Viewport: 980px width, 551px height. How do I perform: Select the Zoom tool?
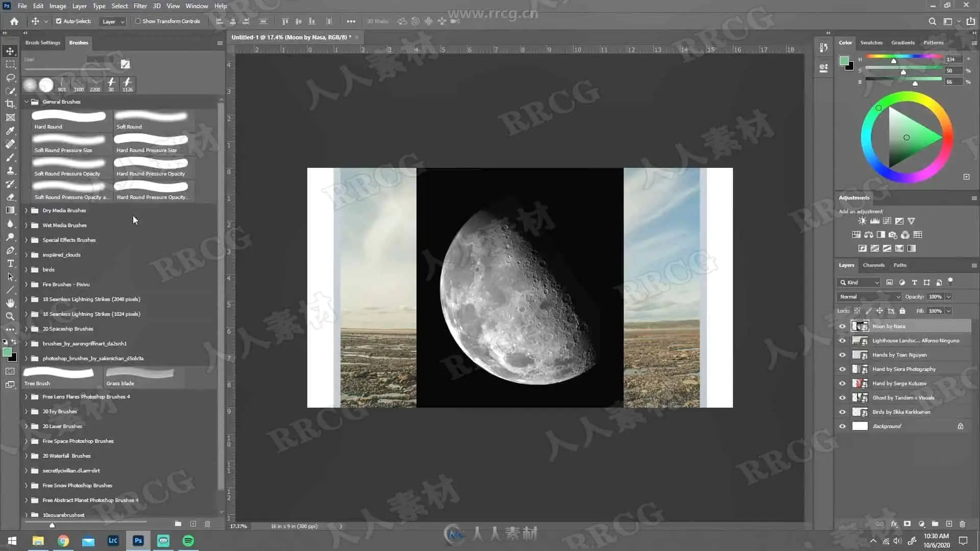coord(10,316)
